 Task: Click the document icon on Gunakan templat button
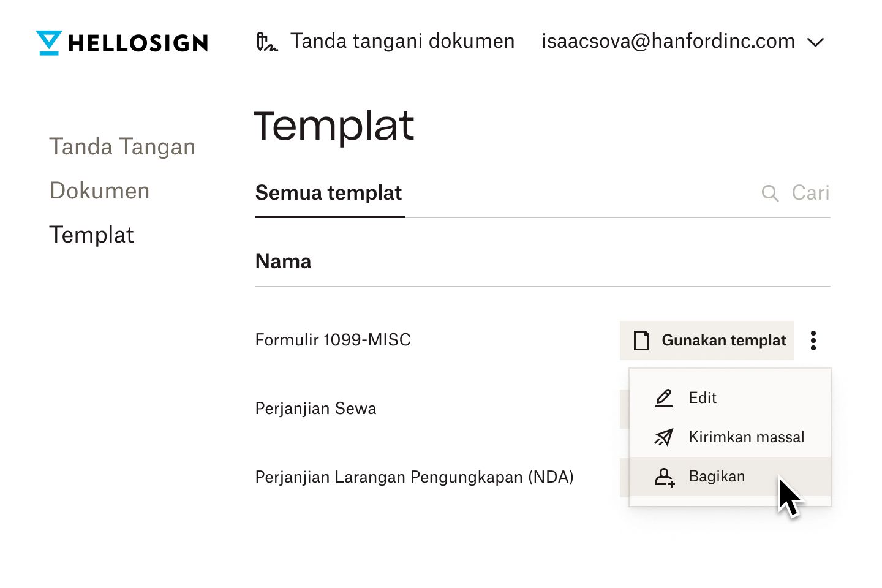(x=641, y=341)
